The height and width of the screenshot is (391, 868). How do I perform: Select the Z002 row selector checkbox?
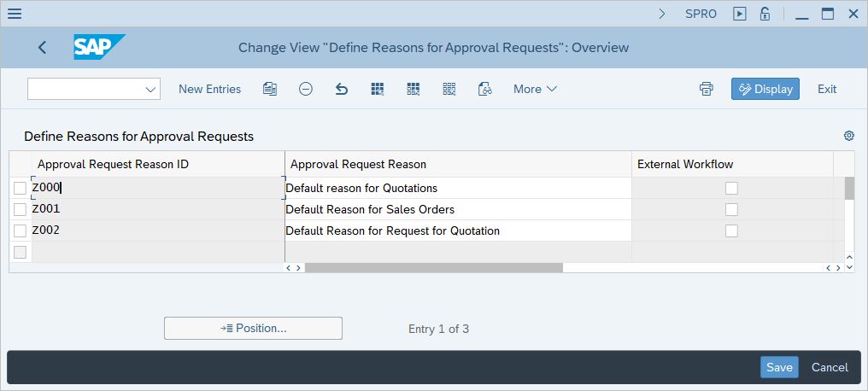[20, 231]
